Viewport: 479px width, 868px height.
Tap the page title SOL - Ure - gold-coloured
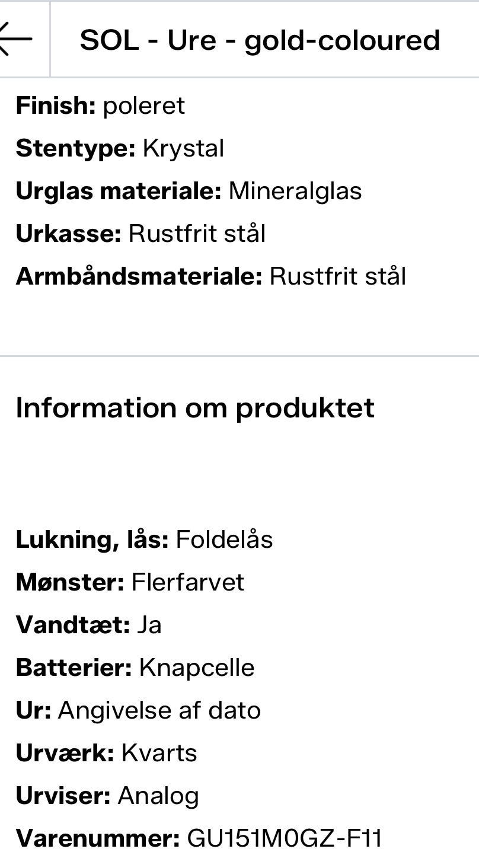(260, 40)
